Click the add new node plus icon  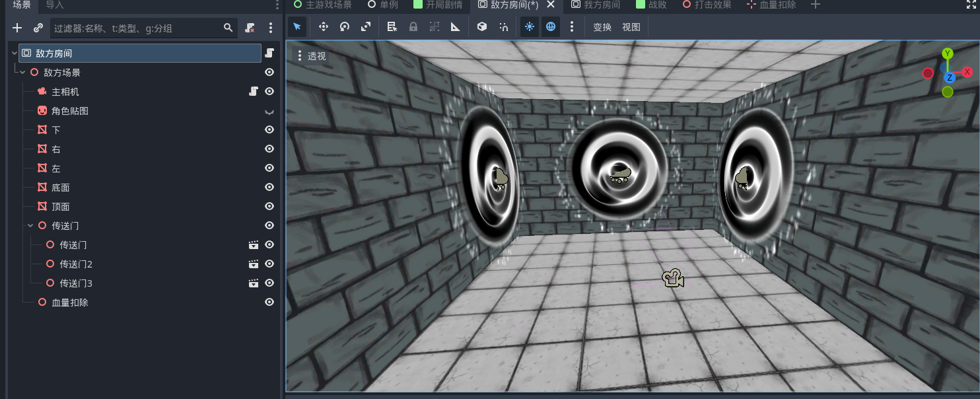pyautogui.click(x=17, y=28)
